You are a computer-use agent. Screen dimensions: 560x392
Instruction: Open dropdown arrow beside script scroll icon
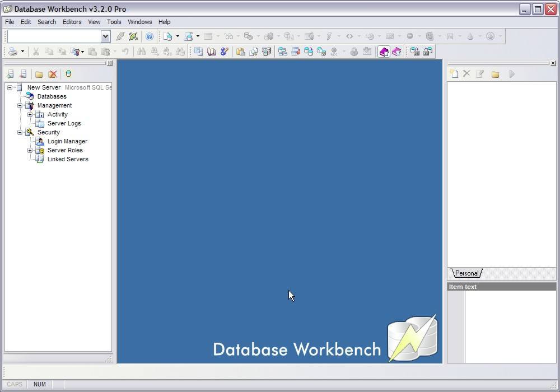click(x=198, y=36)
